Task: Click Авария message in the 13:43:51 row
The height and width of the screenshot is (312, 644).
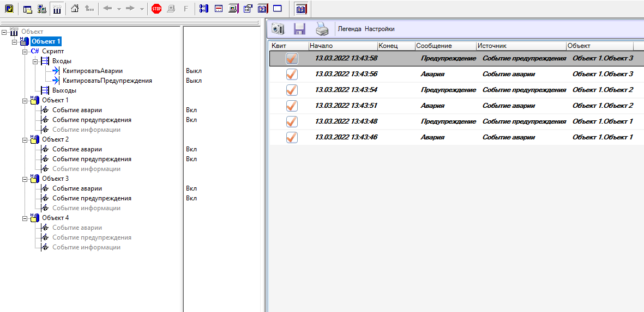Action: click(432, 106)
